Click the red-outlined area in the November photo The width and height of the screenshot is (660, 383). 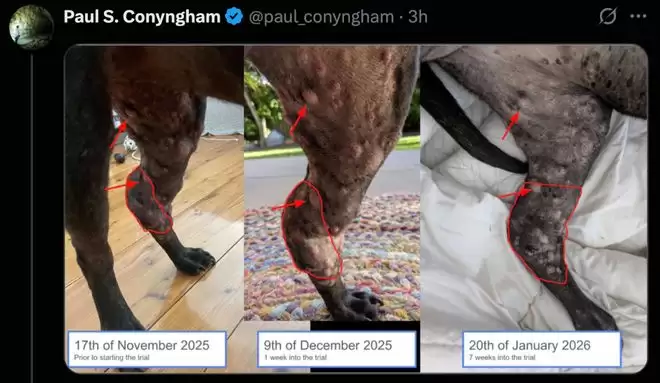[148, 201]
